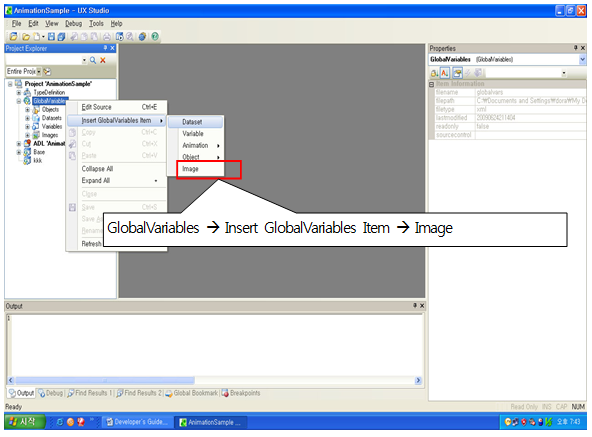The height and width of the screenshot is (437, 592).
Task: Open the File menu
Action: pos(16,23)
